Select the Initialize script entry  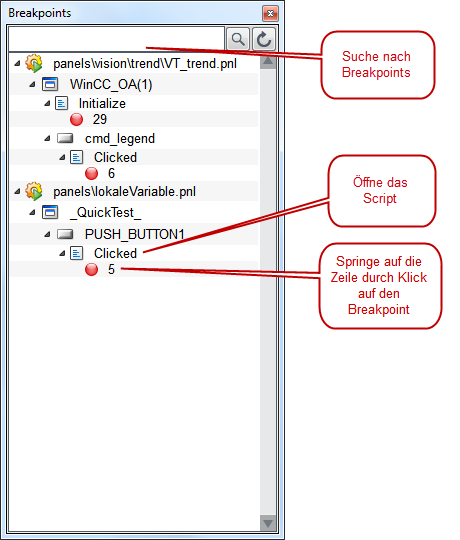coord(102,103)
